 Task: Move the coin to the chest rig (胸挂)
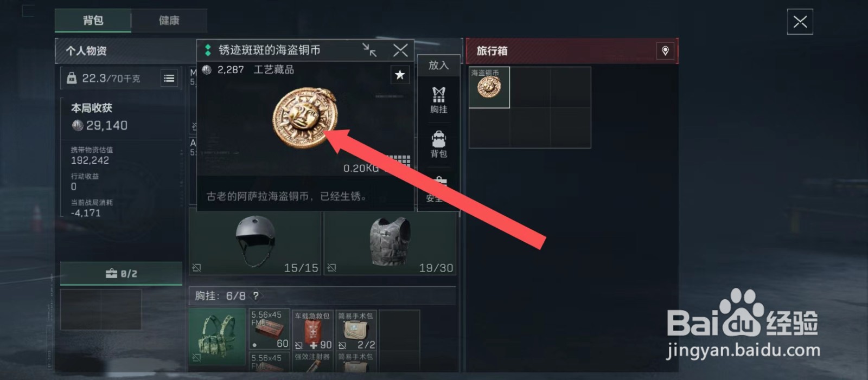(x=438, y=100)
